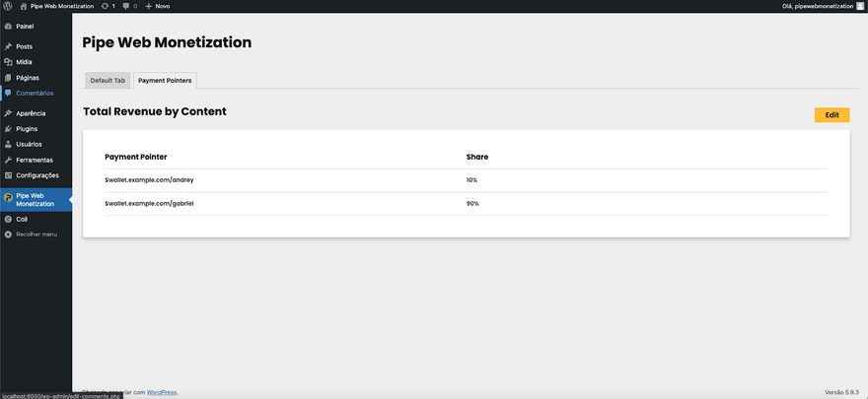Click the WordPress logo icon

click(8, 6)
